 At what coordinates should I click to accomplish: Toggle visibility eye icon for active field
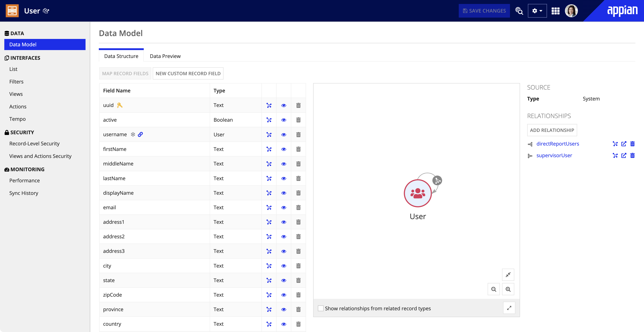point(284,119)
